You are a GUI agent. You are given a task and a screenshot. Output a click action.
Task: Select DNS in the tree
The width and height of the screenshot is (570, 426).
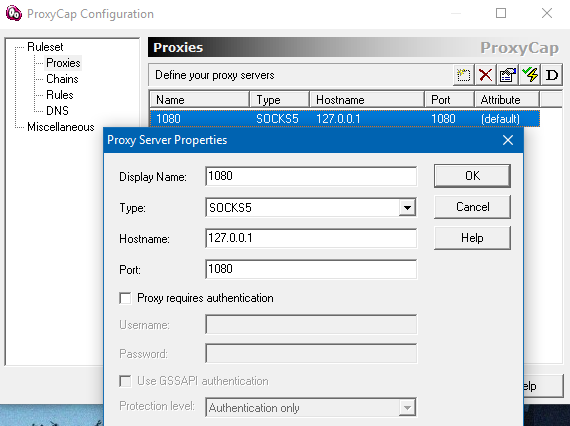[x=57, y=110]
